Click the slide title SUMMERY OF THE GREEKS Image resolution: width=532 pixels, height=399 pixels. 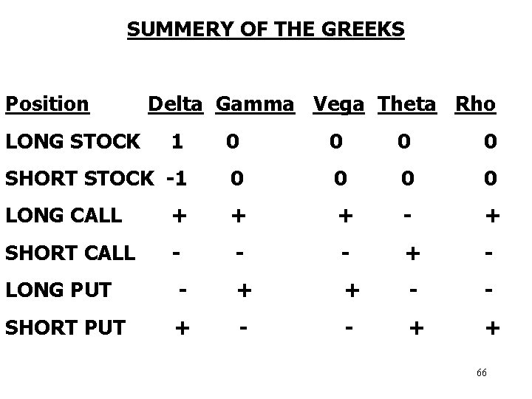265,30
